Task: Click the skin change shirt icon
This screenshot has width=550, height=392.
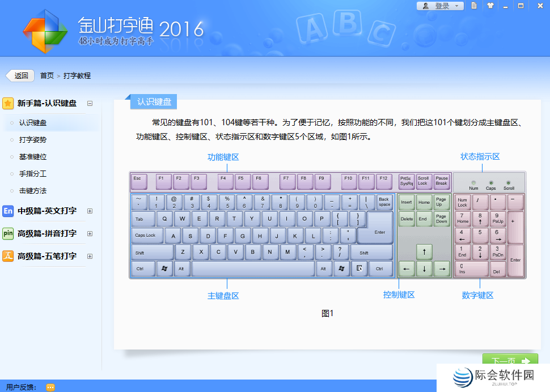Action: tap(490, 6)
